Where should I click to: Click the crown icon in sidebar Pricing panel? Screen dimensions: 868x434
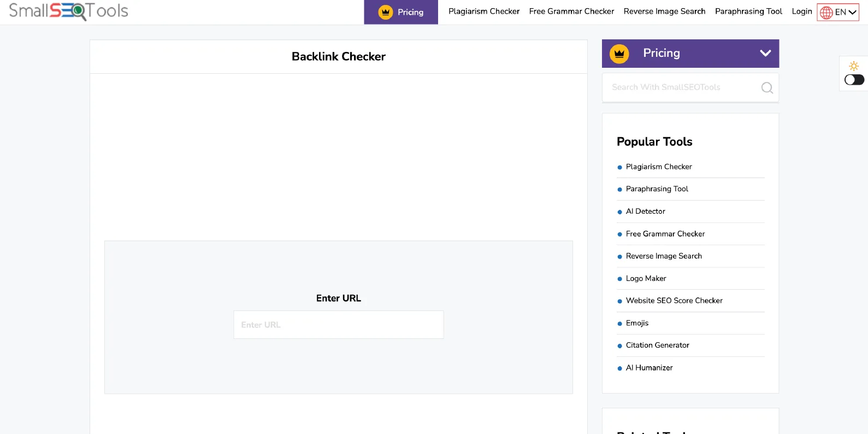[619, 54]
